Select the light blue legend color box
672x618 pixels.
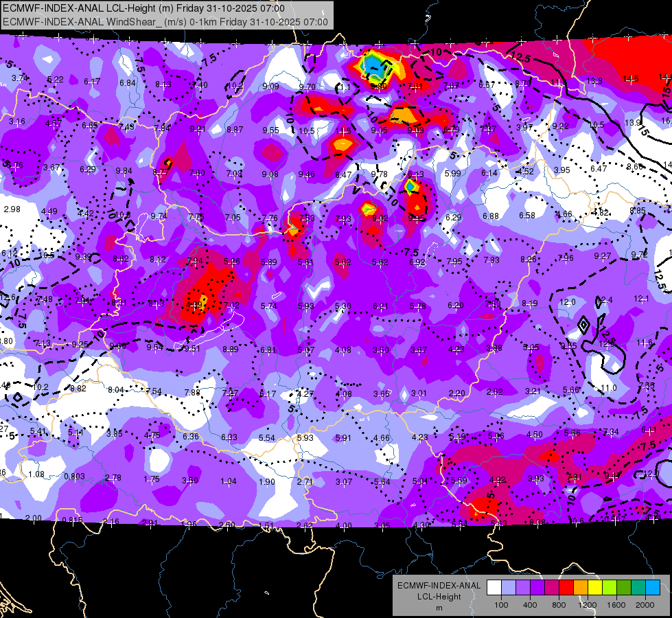(653, 588)
